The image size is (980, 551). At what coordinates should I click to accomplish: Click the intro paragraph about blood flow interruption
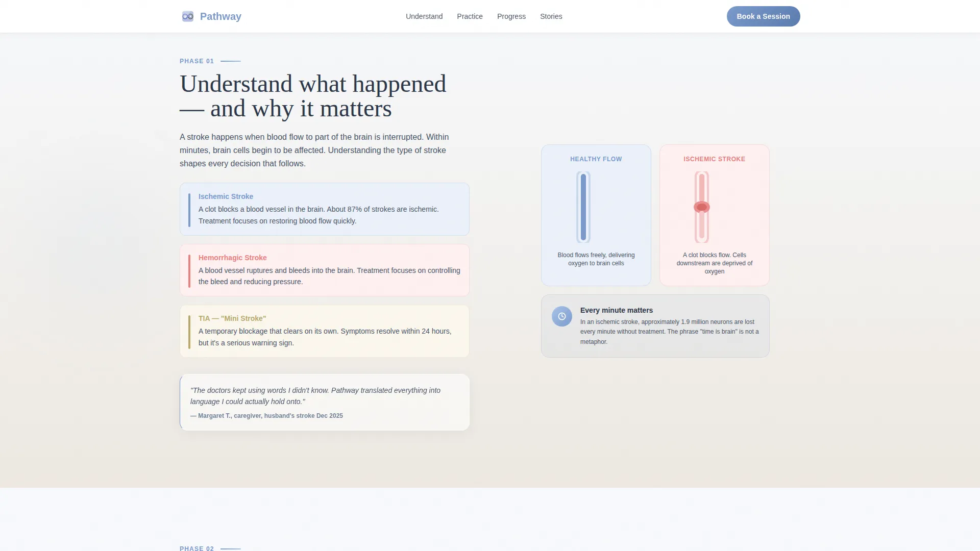coord(314,151)
